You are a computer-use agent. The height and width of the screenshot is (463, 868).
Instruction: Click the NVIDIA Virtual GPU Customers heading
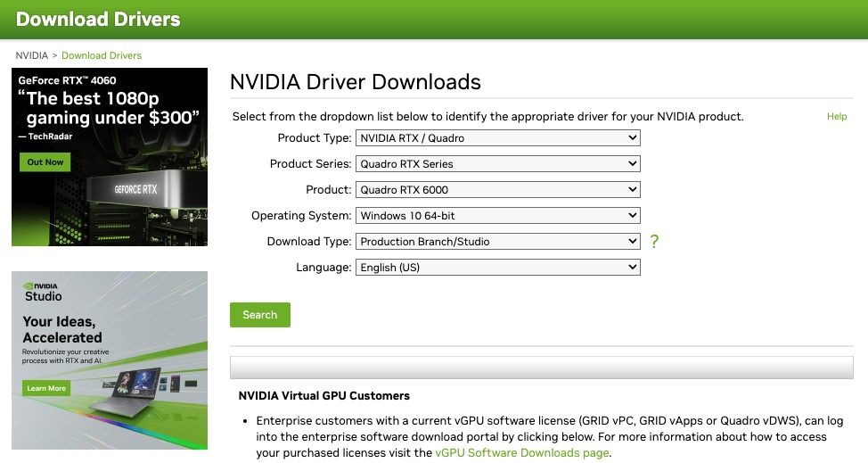pyautogui.click(x=323, y=395)
